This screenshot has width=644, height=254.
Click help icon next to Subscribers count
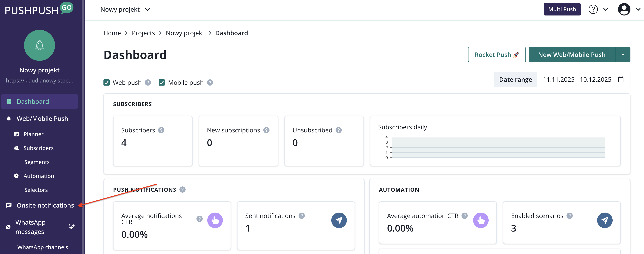tap(161, 130)
